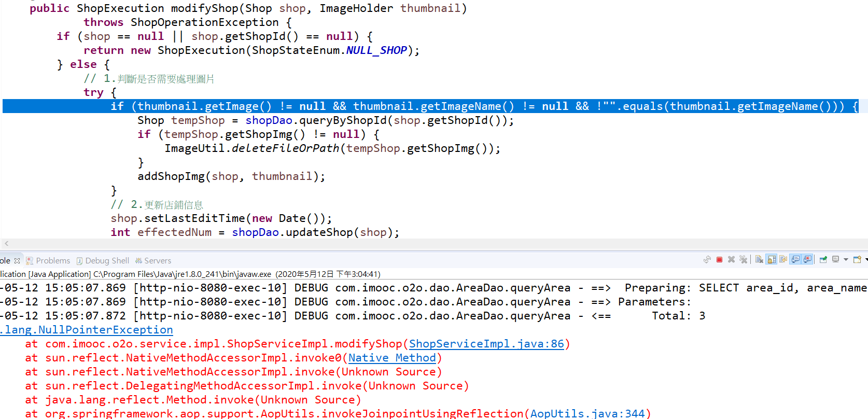Click the '// 1.判斷是否需要處理圖片' comment

(149, 78)
